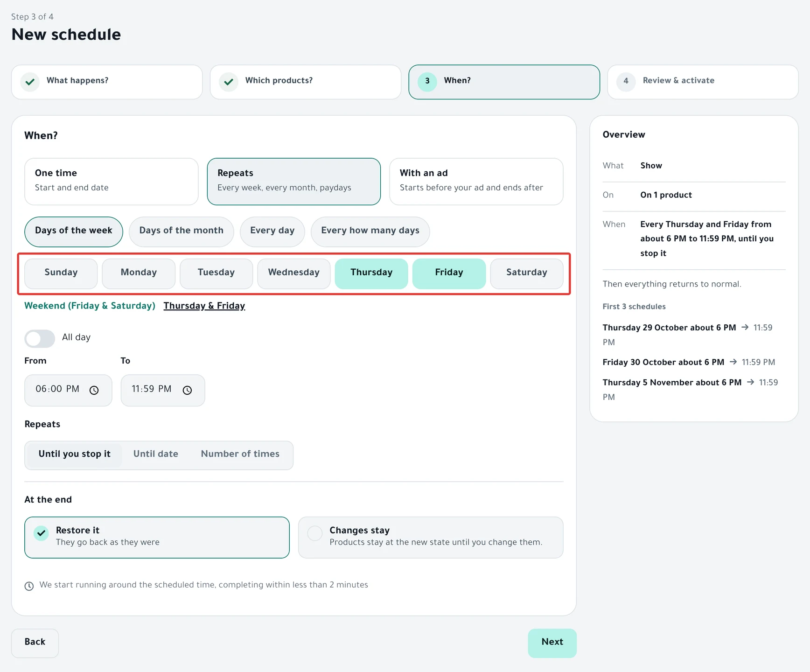Click the Next button
This screenshot has width=810, height=672.
point(552,643)
